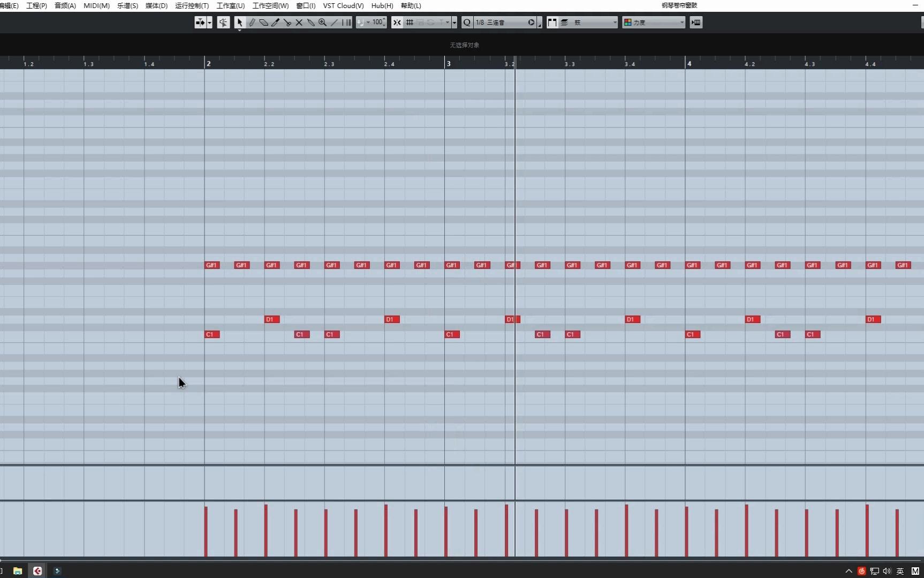924x578 pixels.
Task: Click Cubase icon in the taskbar
Action: pyautogui.click(x=37, y=571)
